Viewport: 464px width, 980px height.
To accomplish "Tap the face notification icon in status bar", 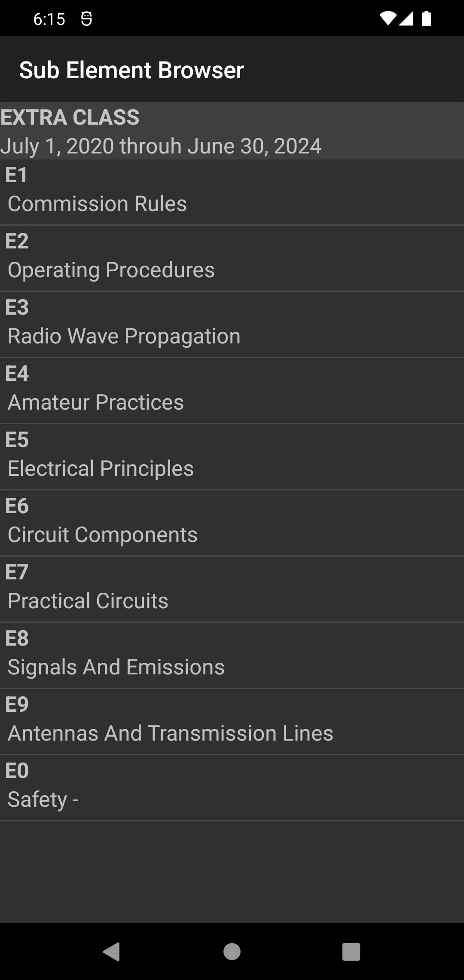I will coord(86,18).
